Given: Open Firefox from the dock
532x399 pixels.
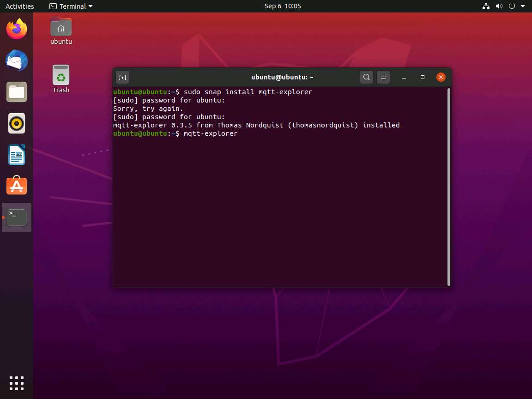Looking at the screenshot, I should point(17,29).
